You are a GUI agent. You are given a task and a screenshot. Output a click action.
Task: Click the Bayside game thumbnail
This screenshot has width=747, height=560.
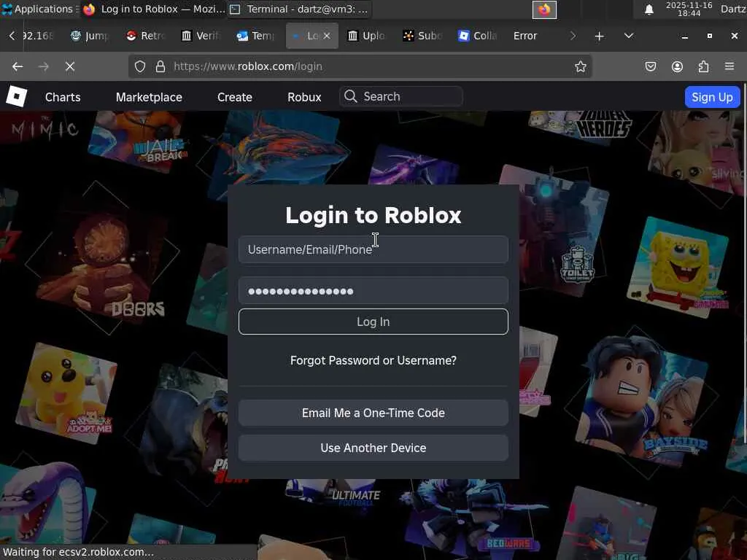(x=641, y=402)
